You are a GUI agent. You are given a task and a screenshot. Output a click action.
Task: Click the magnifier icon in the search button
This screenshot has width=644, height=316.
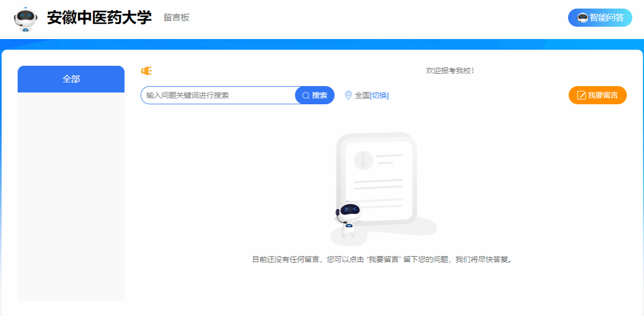306,95
